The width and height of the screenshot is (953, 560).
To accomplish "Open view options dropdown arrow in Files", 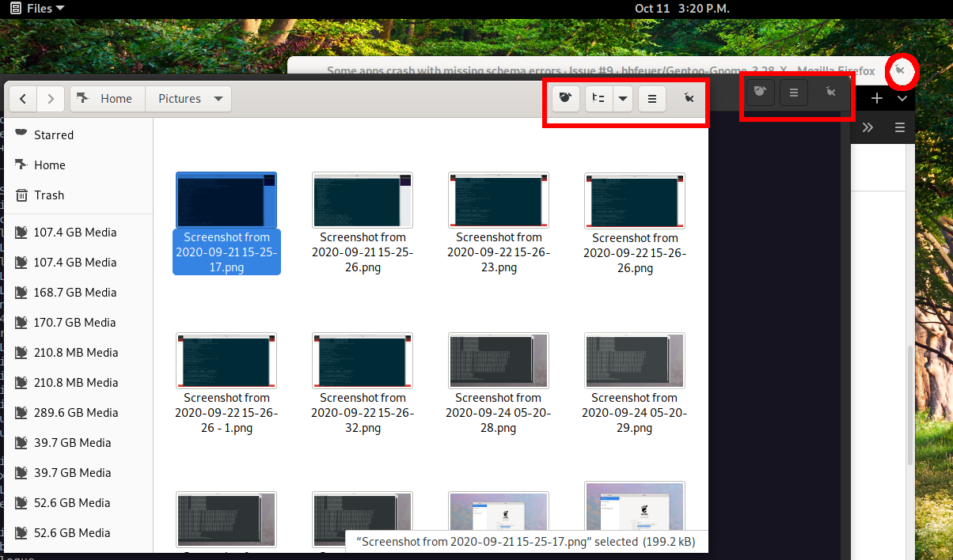I will pos(623,99).
